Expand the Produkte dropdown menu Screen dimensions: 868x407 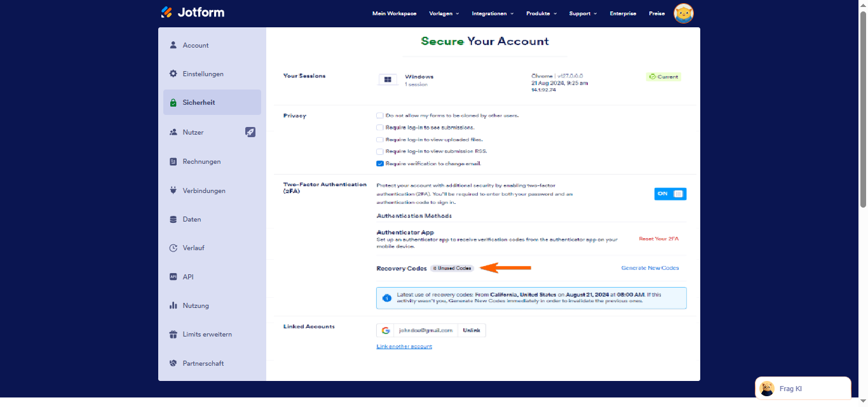[541, 13]
